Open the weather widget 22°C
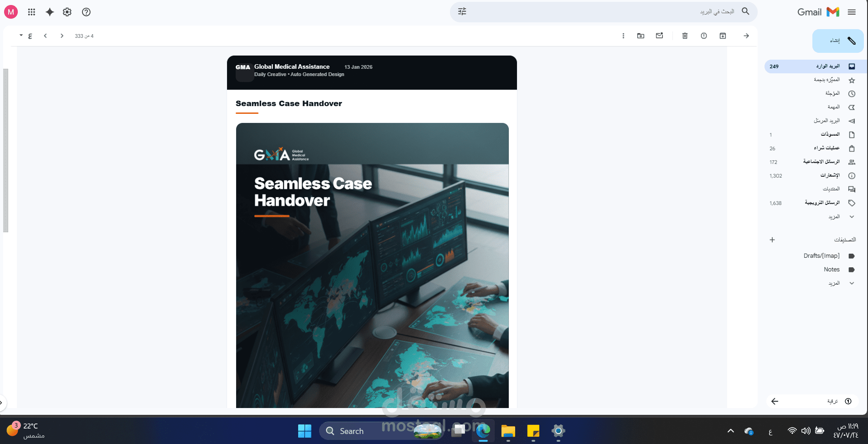 26,431
